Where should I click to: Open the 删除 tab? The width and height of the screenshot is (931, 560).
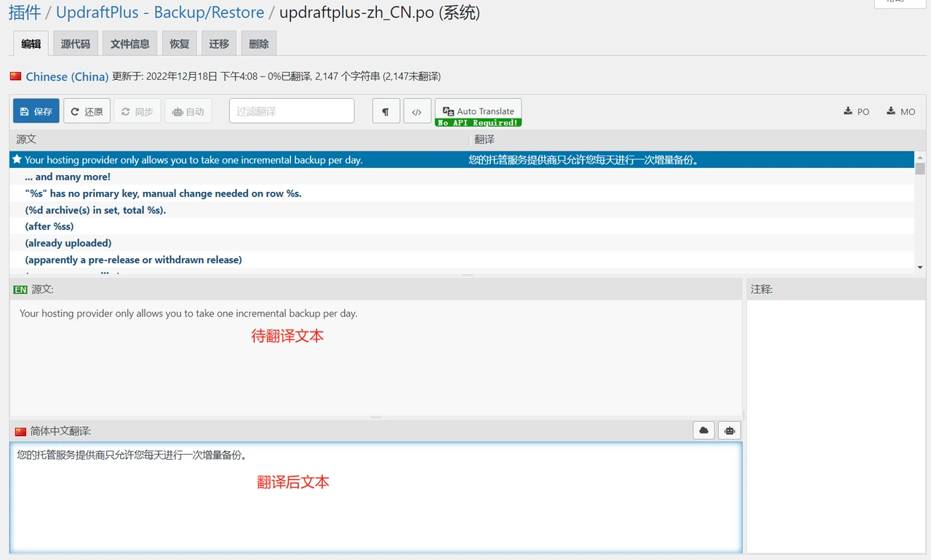(258, 44)
